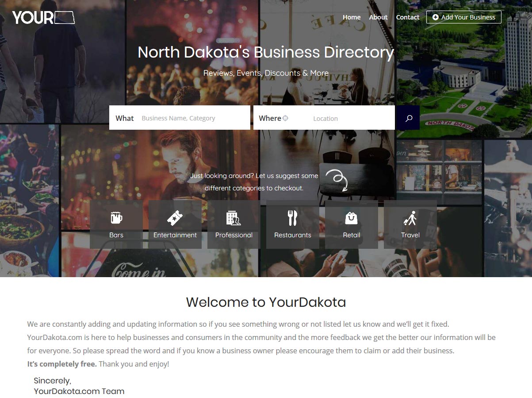
Task: Select the Entertainment ticket icon
Action: point(175,218)
